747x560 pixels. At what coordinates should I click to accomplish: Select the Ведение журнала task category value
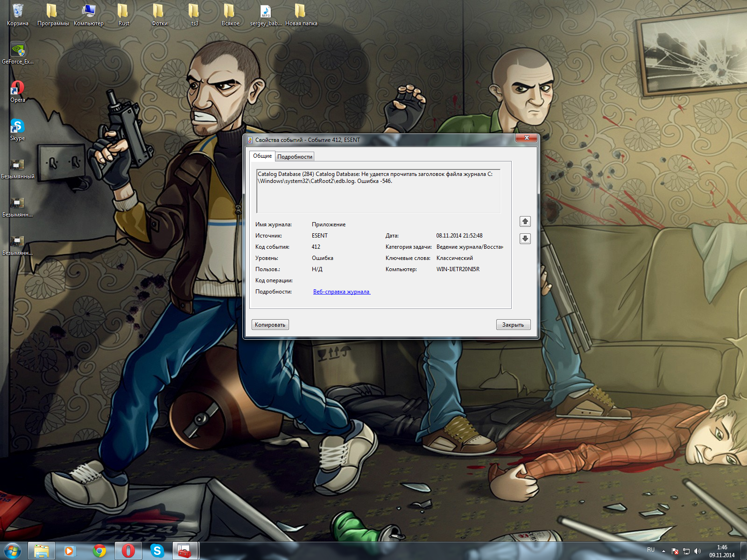point(470,247)
